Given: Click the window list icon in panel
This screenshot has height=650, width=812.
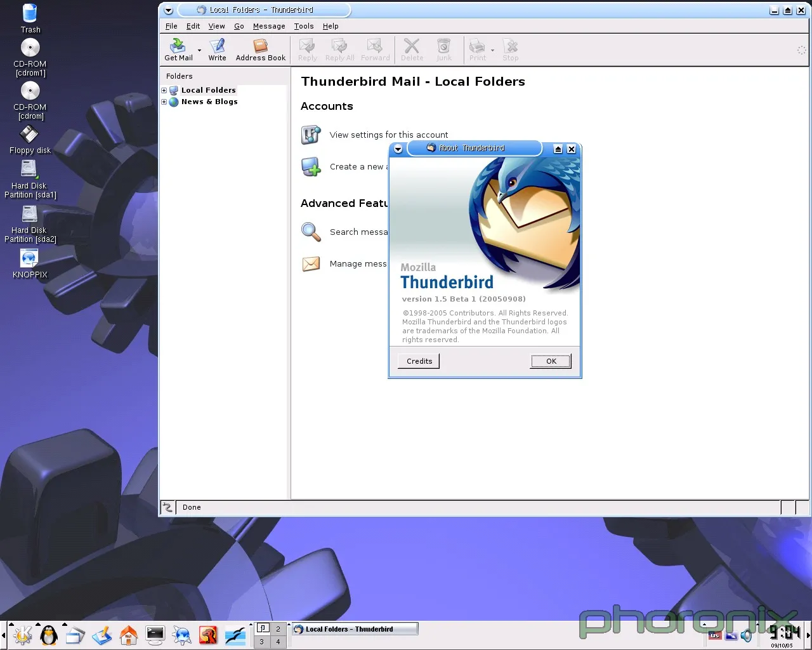Looking at the screenshot, I should point(75,635).
